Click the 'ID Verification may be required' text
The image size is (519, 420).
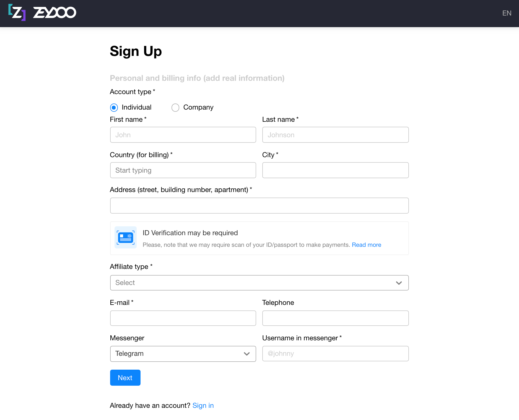pos(190,233)
